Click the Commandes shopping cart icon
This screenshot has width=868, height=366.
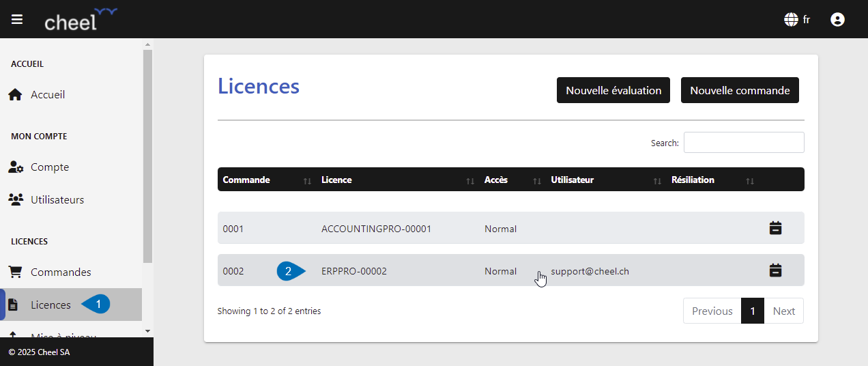pos(15,272)
